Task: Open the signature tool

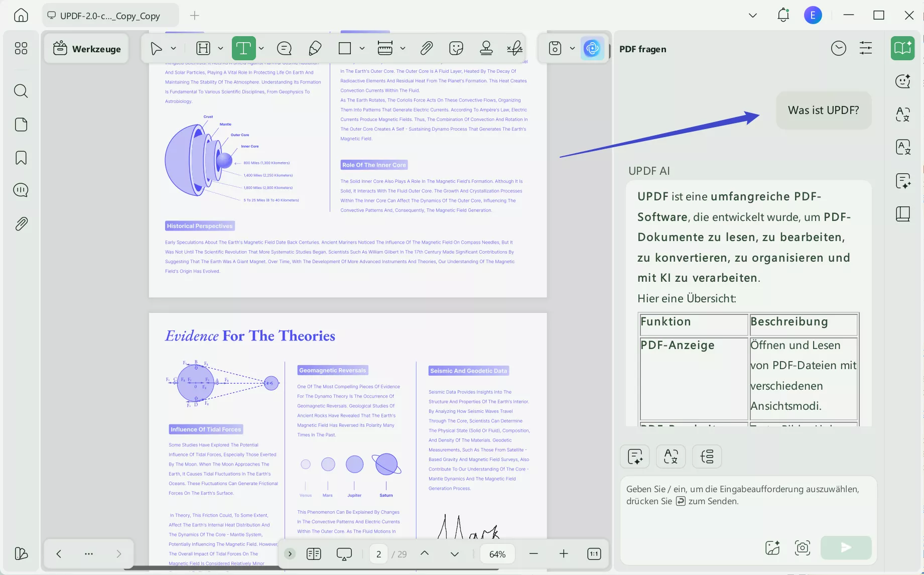Action: pos(514,48)
